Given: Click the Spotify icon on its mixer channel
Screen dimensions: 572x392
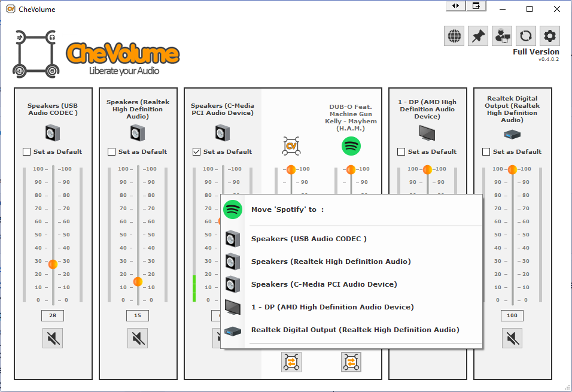Looking at the screenshot, I should [x=351, y=145].
